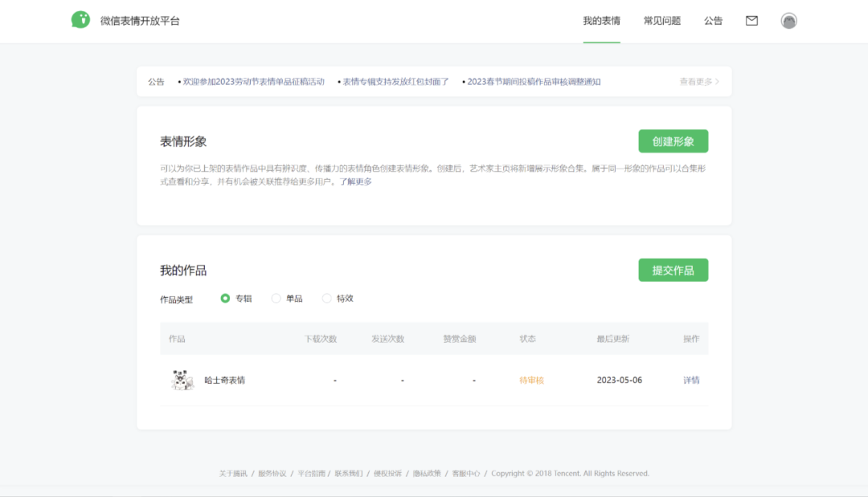The image size is (868, 497).
Task: Click 赞赏金额 column header
Action: click(460, 339)
